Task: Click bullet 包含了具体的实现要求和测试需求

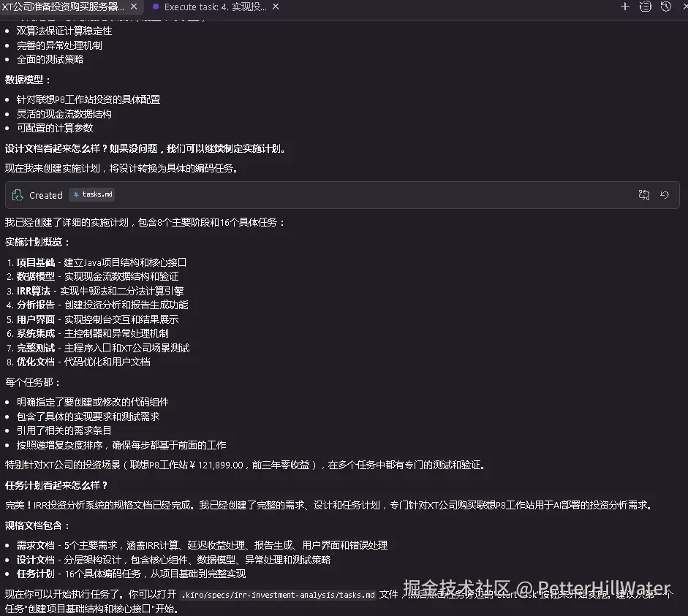Action: point(88,417)
